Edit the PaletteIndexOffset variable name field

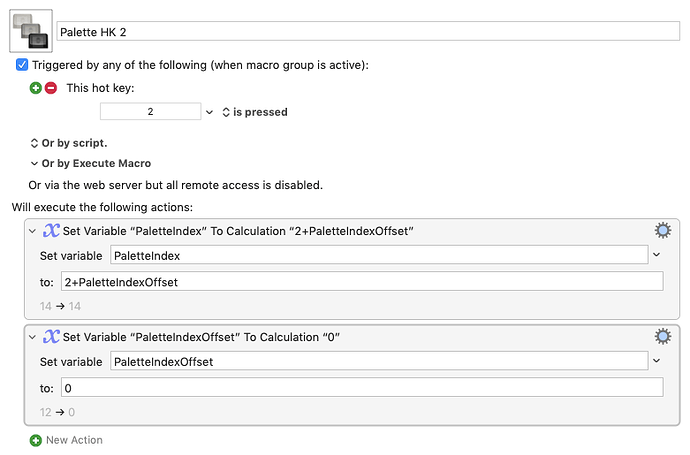tap(379, 361)
